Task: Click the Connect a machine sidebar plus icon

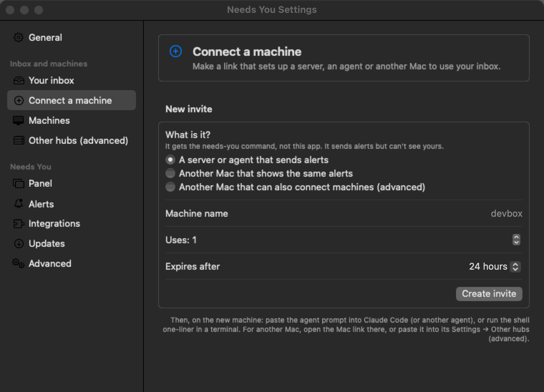Action: tap(19, 101)
